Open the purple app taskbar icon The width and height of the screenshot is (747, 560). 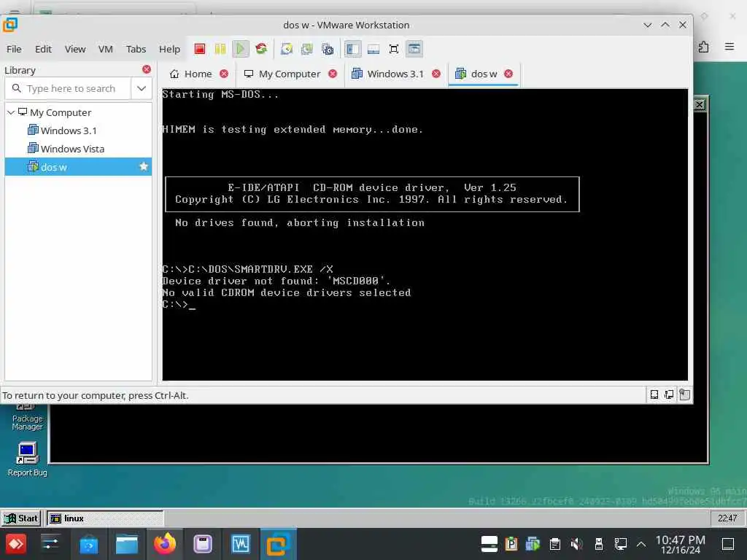point(203,544)
